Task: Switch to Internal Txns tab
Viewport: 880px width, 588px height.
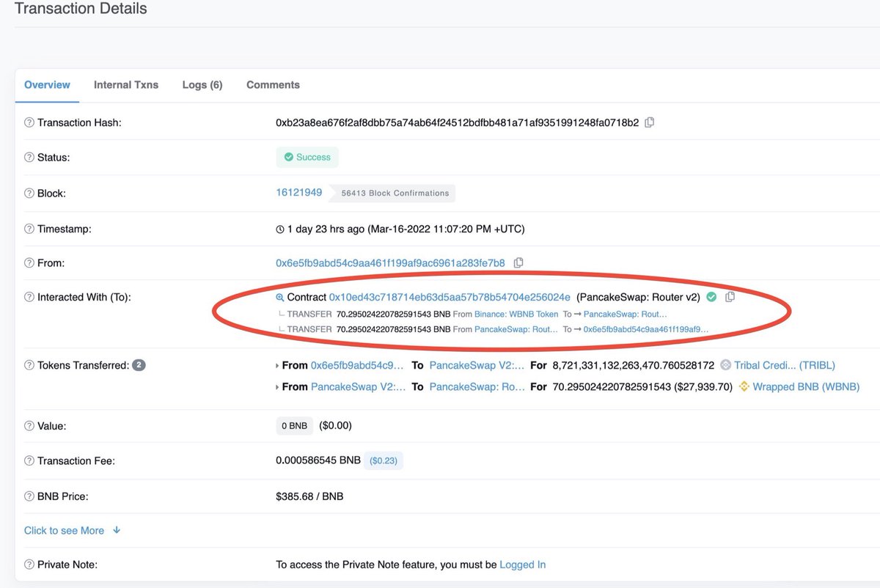Action: point(126,85)
